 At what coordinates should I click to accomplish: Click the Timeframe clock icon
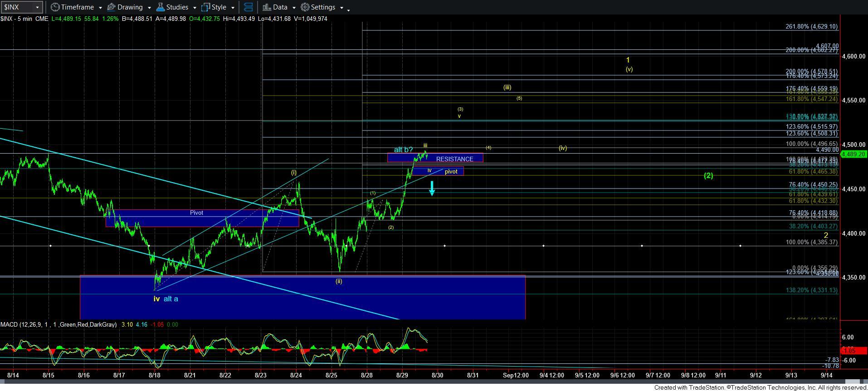tap(55, 7)
